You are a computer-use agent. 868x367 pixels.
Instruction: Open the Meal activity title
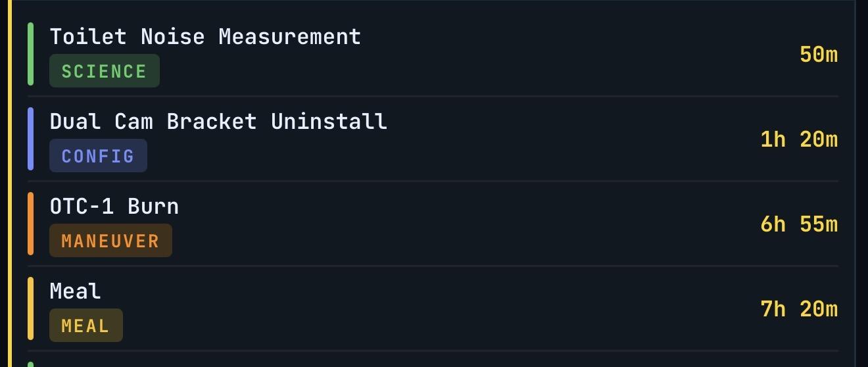(76, 291)
